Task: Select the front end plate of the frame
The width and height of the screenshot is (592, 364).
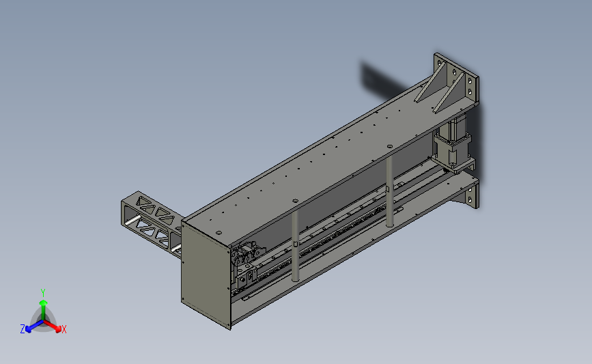Action: [x=206, y=276]
